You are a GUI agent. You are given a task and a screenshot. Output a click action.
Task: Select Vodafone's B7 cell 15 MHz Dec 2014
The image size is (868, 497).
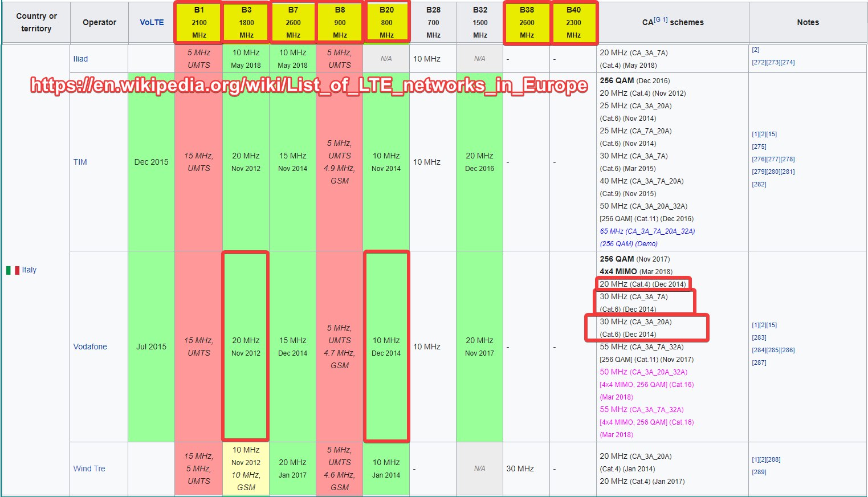point(293,347)
